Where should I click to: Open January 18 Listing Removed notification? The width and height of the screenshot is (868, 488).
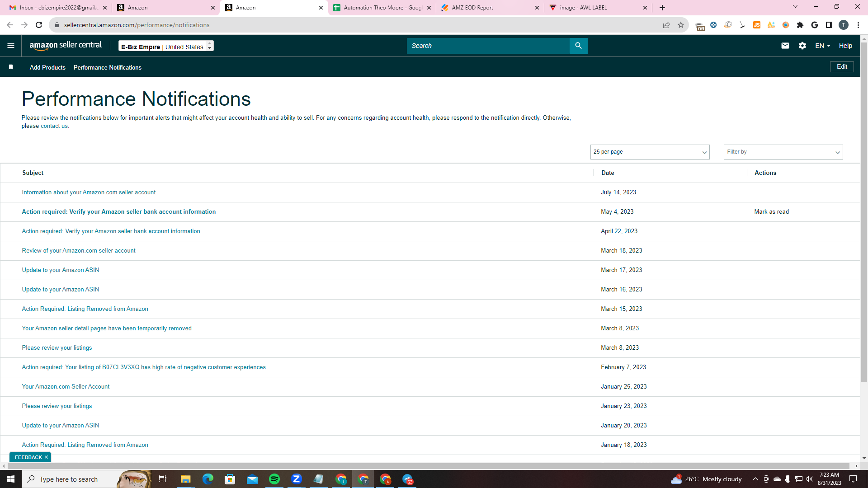tap(85, 445)
